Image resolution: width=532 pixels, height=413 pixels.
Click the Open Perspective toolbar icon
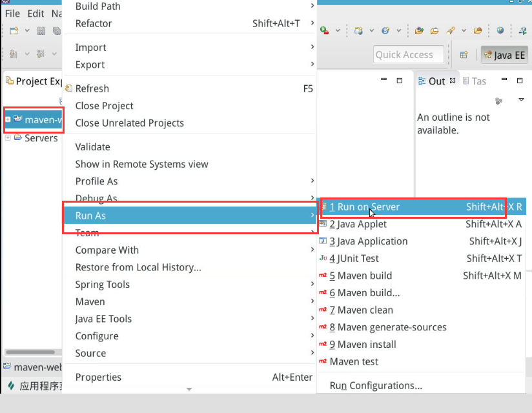point(464,55)
